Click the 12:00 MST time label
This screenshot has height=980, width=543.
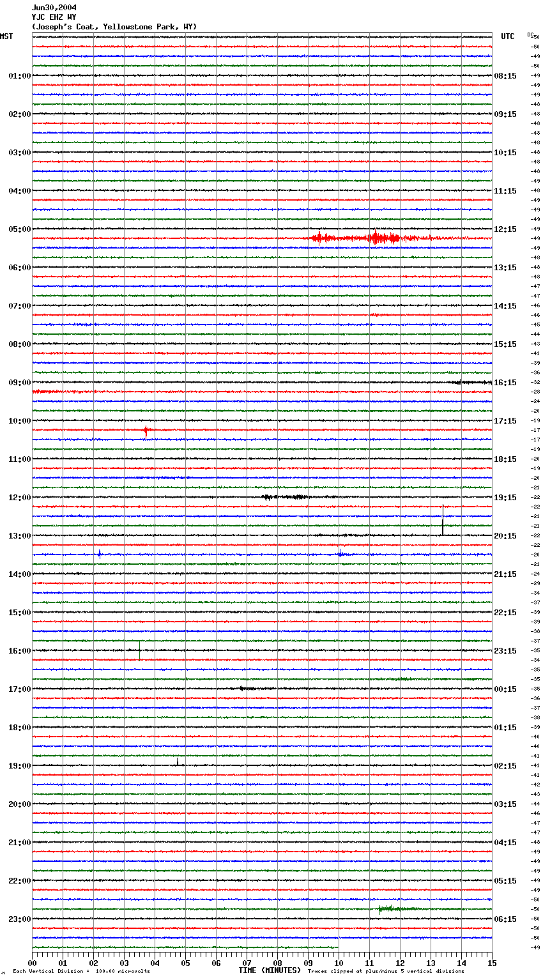tap(20, 498)
